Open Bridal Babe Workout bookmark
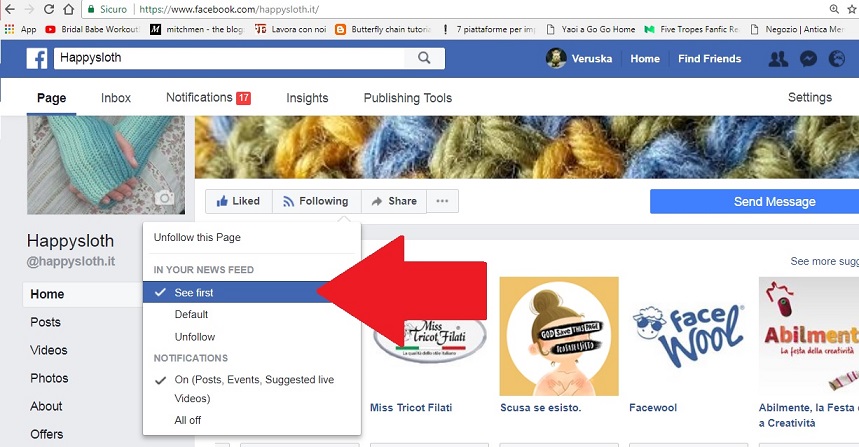The height and width of the screenshot is (447, 859). click(x=93, y=29)
